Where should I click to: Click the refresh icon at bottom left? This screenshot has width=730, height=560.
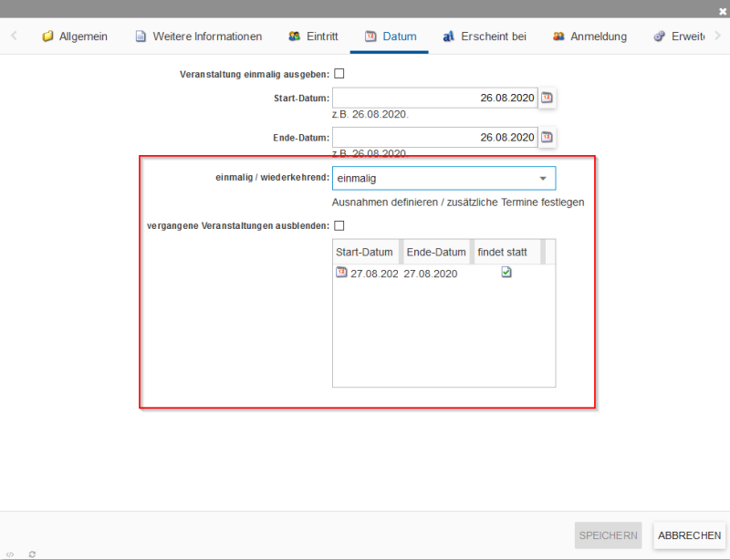(x=32, y=554)
